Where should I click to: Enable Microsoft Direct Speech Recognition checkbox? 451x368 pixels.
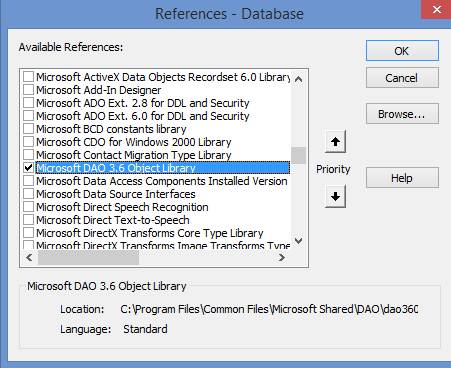click(29, 207)
